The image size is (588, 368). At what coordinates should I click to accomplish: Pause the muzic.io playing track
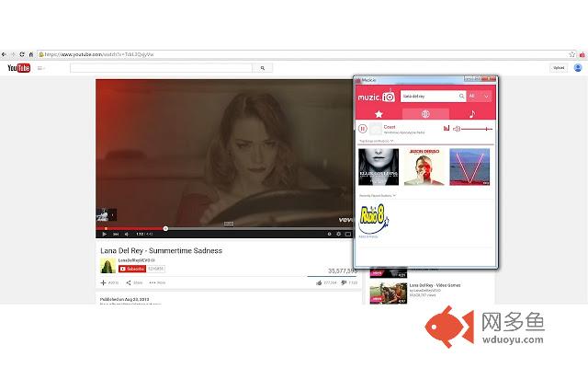[362, 129]
